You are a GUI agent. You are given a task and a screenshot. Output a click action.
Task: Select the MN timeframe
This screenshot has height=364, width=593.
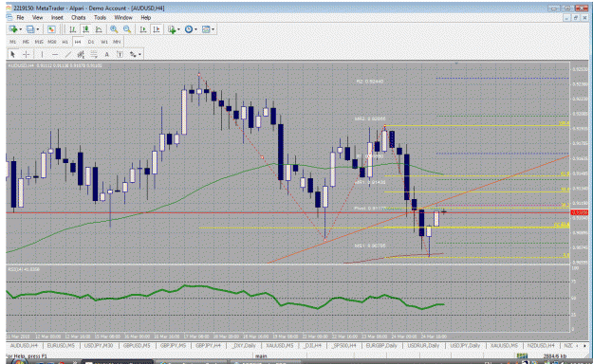coord(117,42)
